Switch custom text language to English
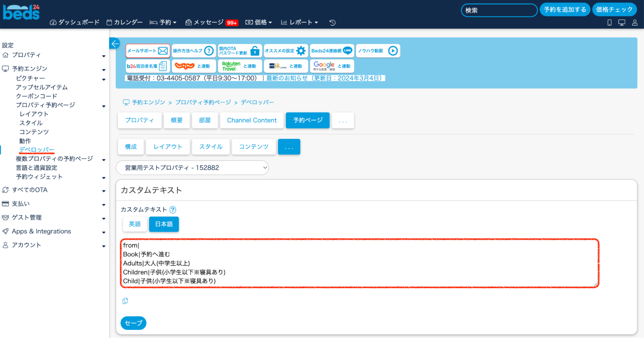The image size is (644, 338). click(135, 224)
